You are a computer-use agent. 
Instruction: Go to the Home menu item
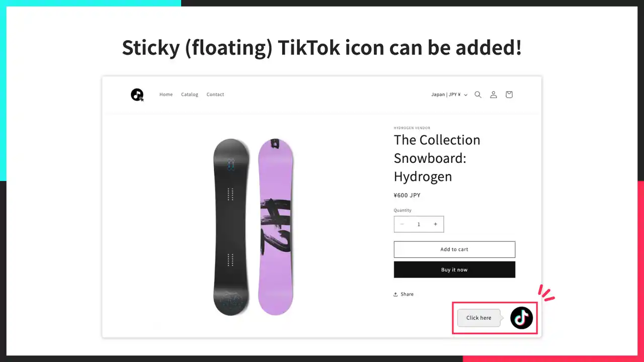[166, 95]
